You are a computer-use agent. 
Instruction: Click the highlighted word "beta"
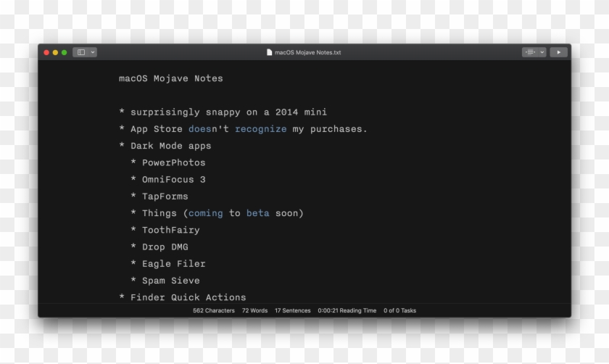coord(257,213)
